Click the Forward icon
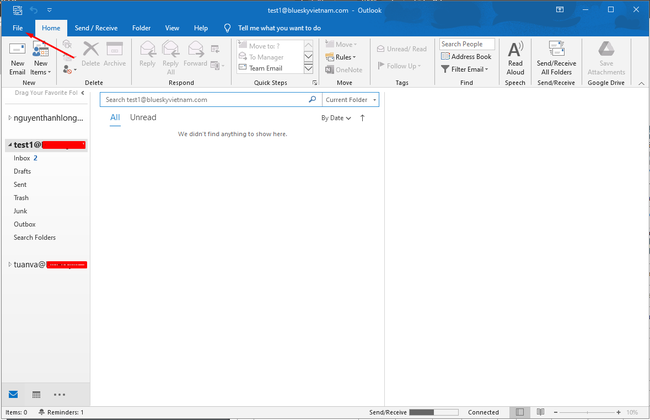The image size is (650, 420). pyautogui.click(x=195, y=54)
